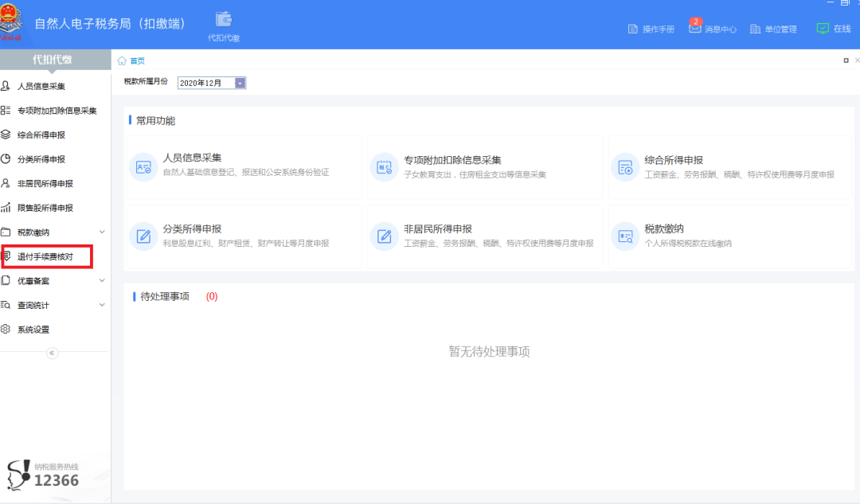Viewport: 860px width, 504px height.
Task: Click the 在线 status icon
Action: pos(823,28)
